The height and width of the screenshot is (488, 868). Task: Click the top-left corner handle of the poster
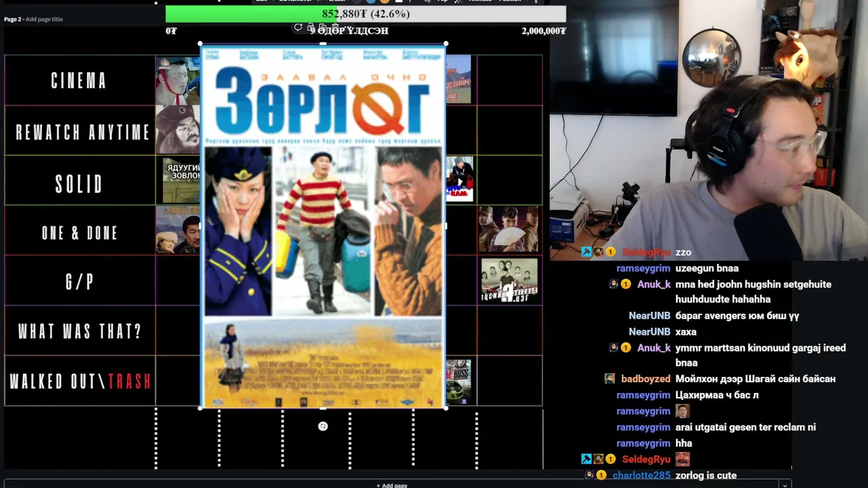point(201,44)
